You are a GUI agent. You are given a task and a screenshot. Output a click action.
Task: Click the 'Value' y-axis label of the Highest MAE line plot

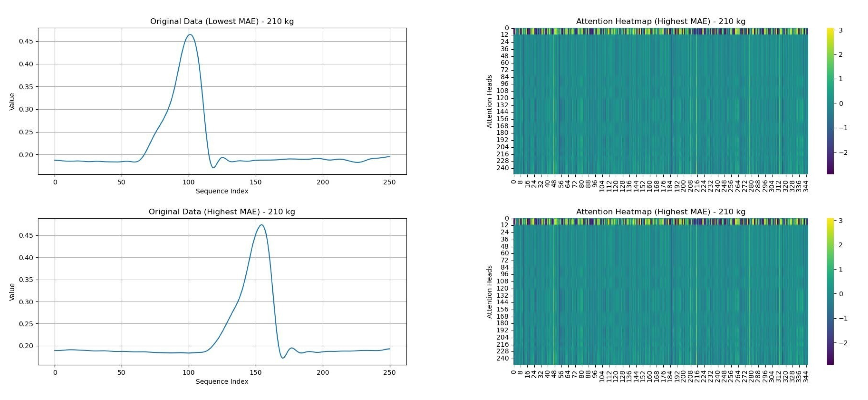click(12, 292)
